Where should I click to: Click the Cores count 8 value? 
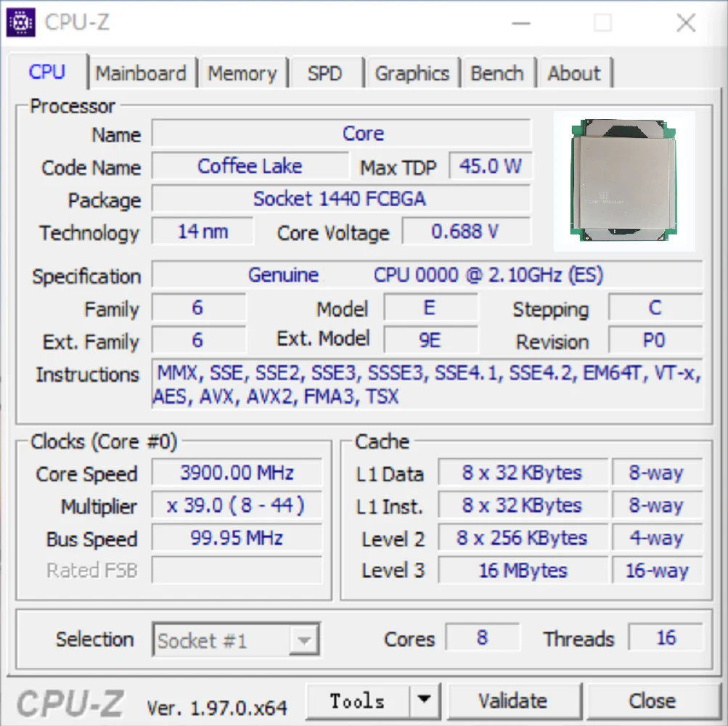(x=483, y=637)
